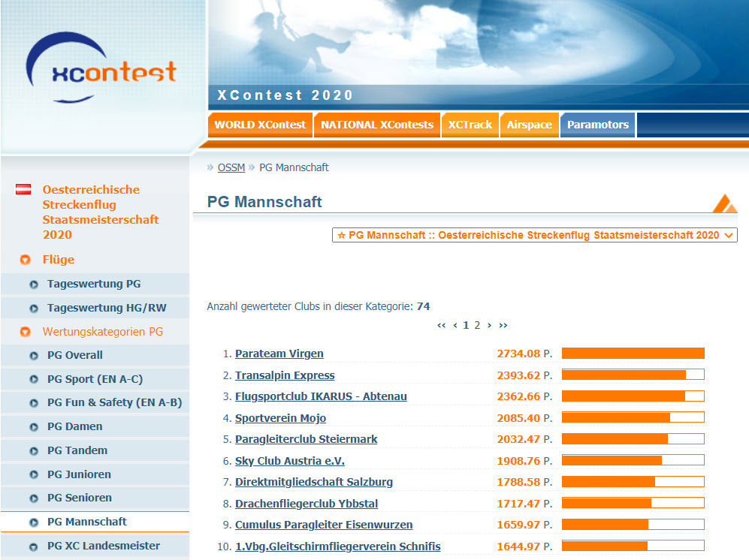Viewport: 749px width, 560px height.
Task: Open the Paramotors tab
Action: coord(597,125)
